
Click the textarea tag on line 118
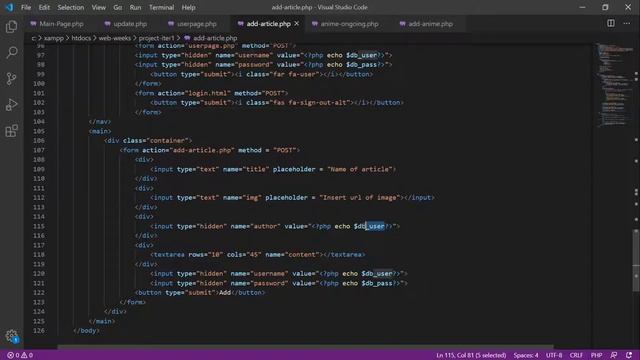169,255
